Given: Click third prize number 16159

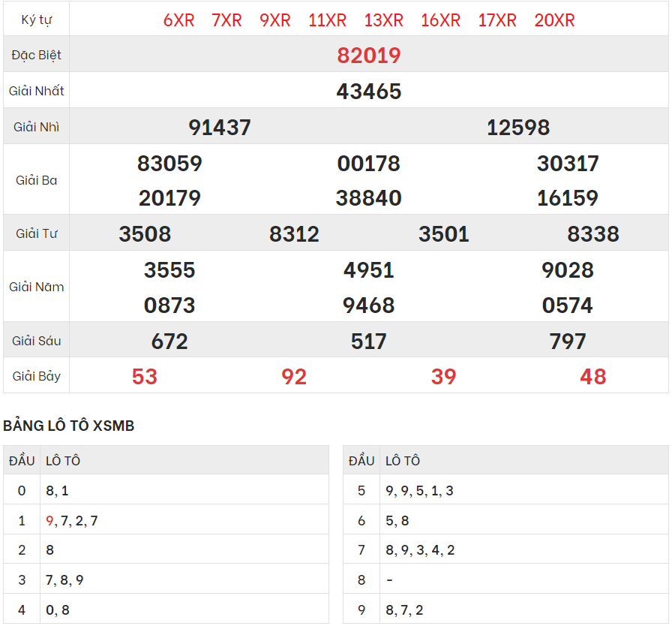Looking at the screenshot, I should (568, 198).
